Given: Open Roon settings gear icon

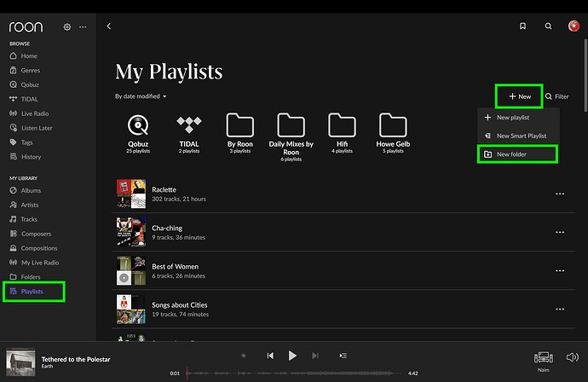Looking at the screenshot, I should click(67, 27).
